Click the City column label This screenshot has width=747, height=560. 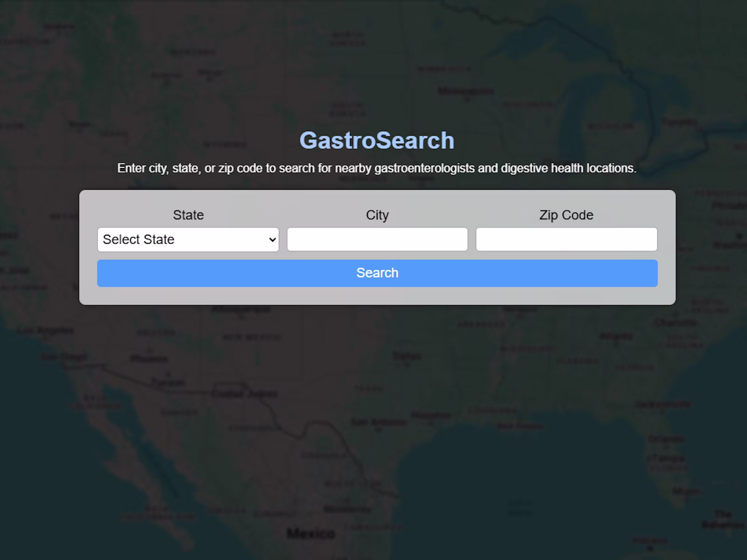[377, 215]
